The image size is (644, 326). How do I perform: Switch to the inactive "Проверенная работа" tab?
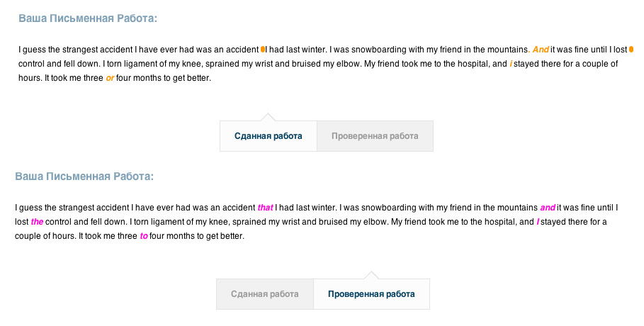coord(375,136)
